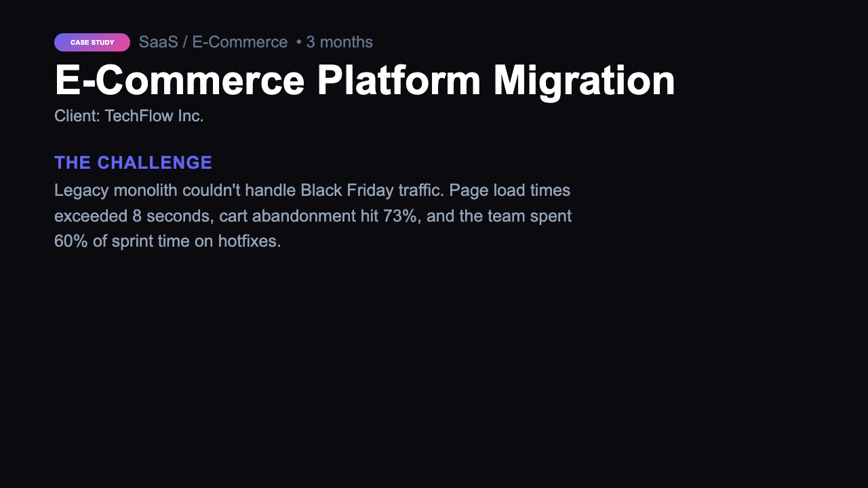The height and width of the screenshot is (488, 868).
Task: Open THE CHALLENGE section heading
Action: click(x=133, y=163)
